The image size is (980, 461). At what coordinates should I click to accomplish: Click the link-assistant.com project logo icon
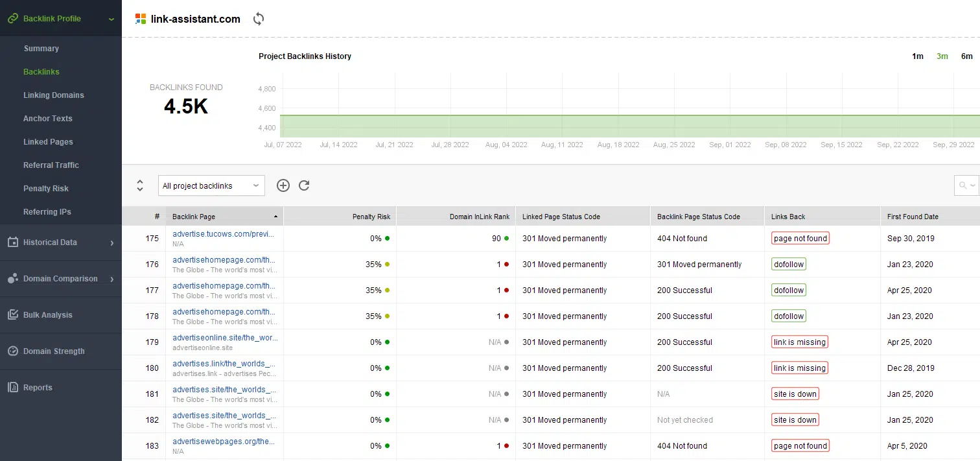[x=141, y=19]
